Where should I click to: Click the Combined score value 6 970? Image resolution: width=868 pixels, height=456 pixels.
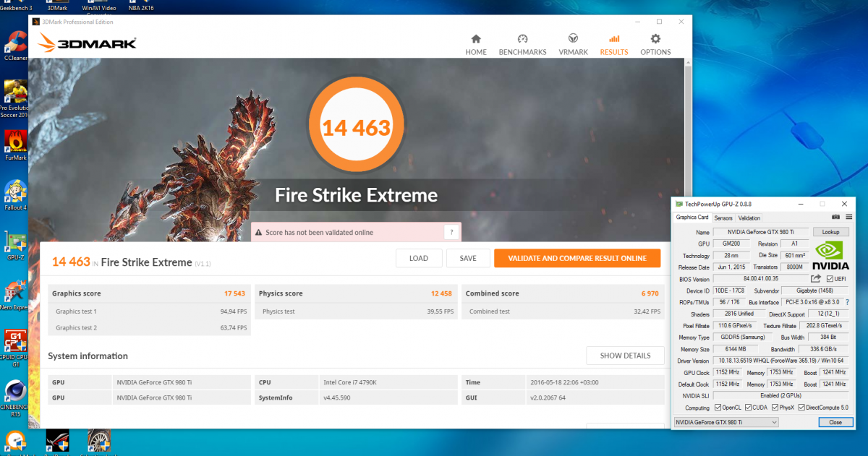(x=651, y=293)
